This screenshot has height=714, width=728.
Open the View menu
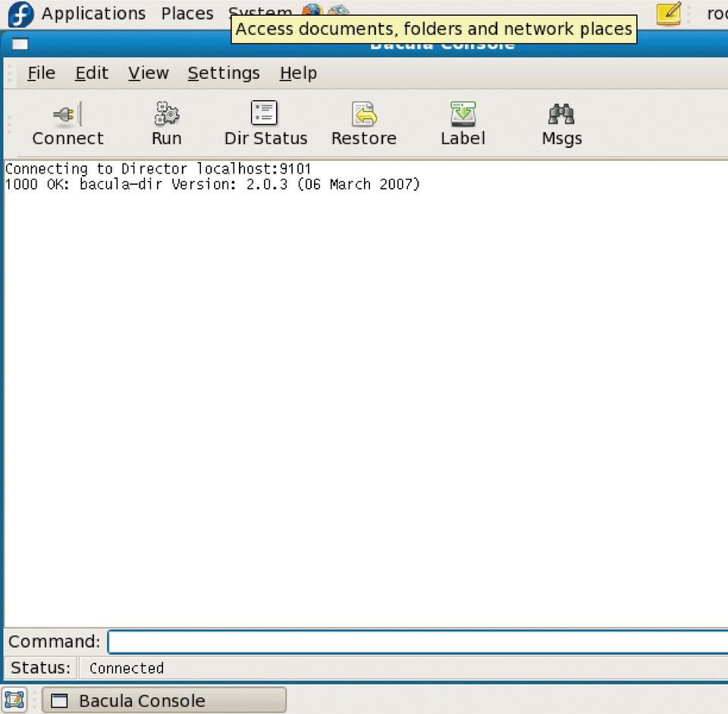(x=149, y=74)
